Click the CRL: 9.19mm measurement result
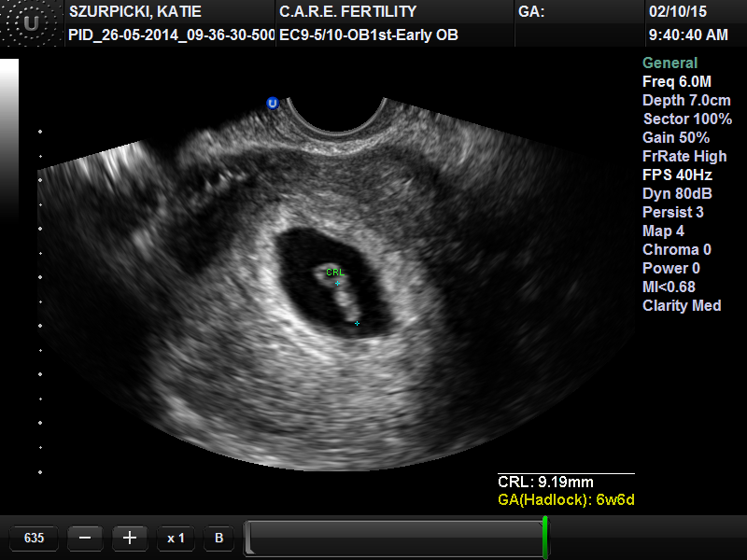This screenshot has width=747, height=560. coord(545,483)
